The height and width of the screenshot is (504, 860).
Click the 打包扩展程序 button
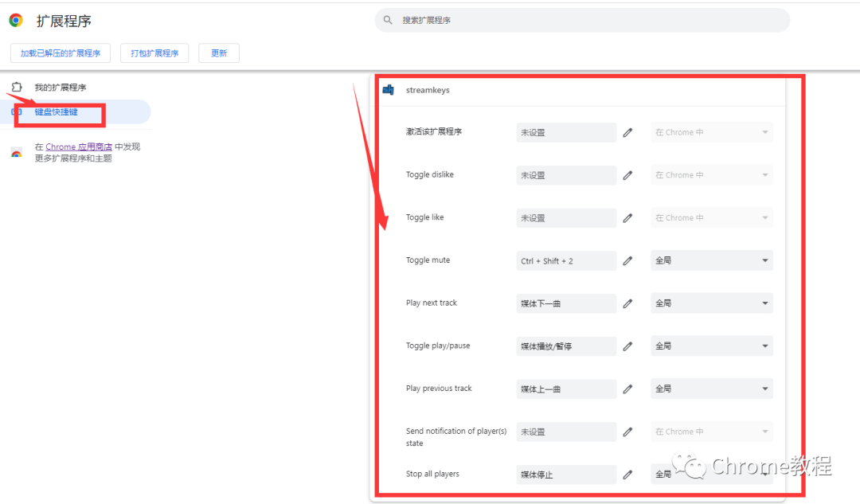pyautogui.click(x=154, y=53)
